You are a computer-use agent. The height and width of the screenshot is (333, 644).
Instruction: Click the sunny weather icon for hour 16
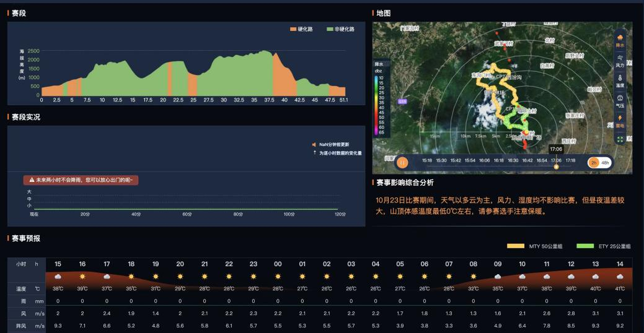click(x=82, y=276)
